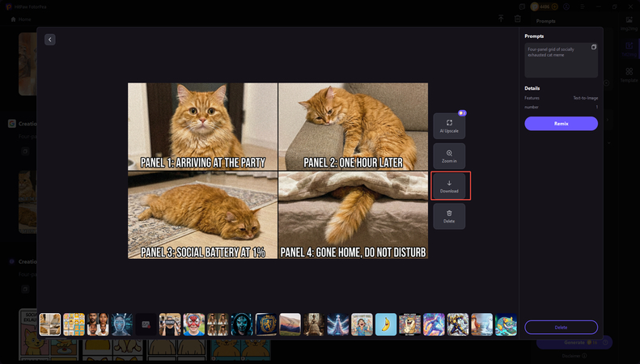Viewport: 640px width, 364px height.
Task: Select the yellow banana thumbnail
Action: [x=386, y=324]
